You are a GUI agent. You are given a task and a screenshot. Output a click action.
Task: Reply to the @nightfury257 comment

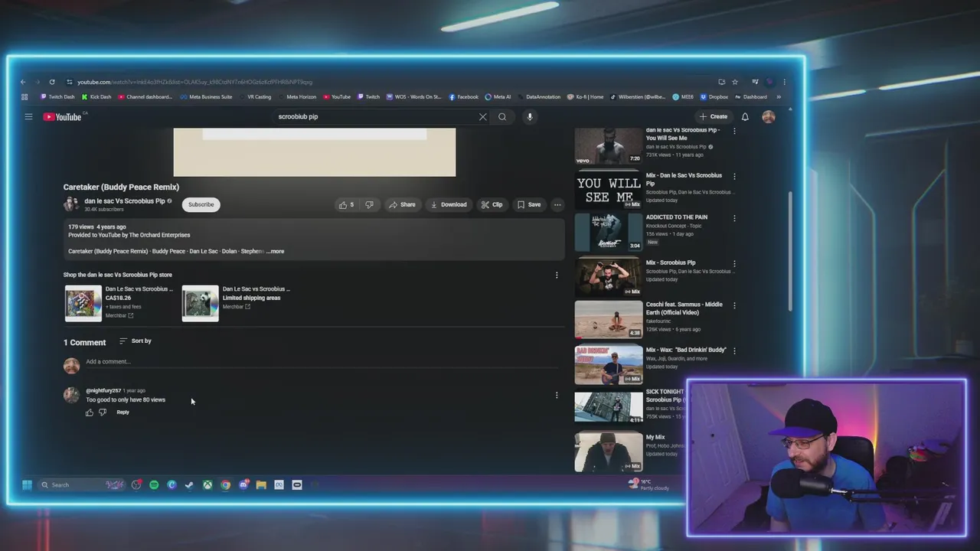[122, 412]
